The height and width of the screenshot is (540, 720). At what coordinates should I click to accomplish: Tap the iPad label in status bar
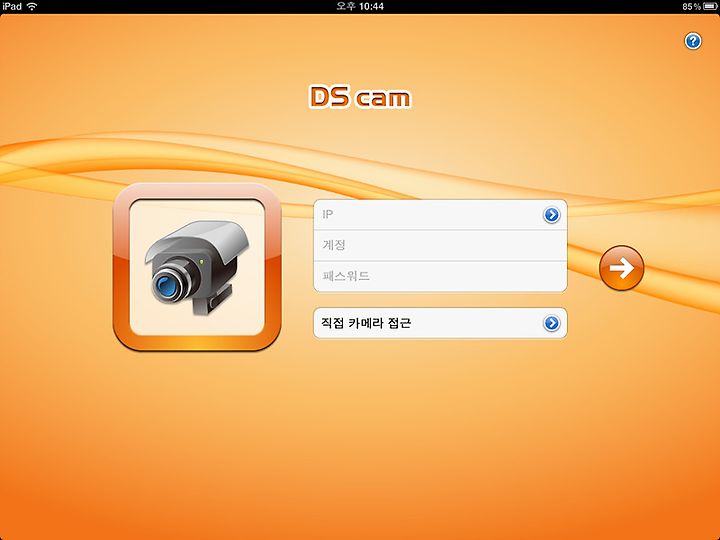(x=12, y=6)
